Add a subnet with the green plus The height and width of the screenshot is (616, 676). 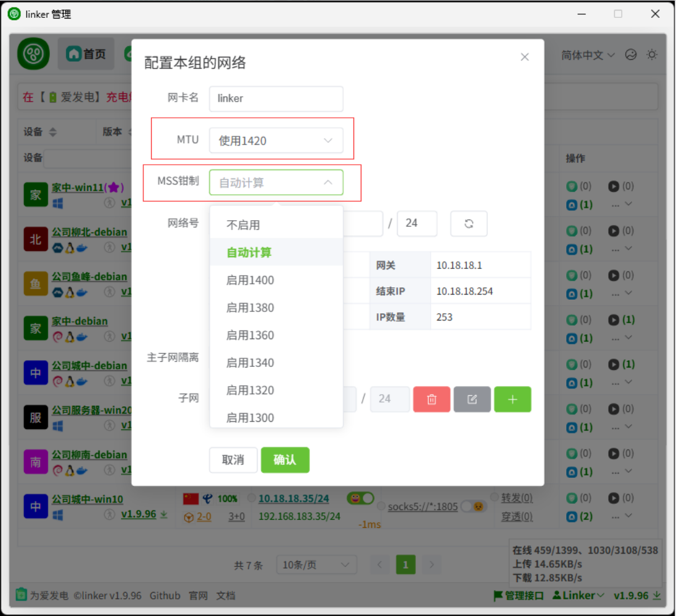[x=513, y=399]
